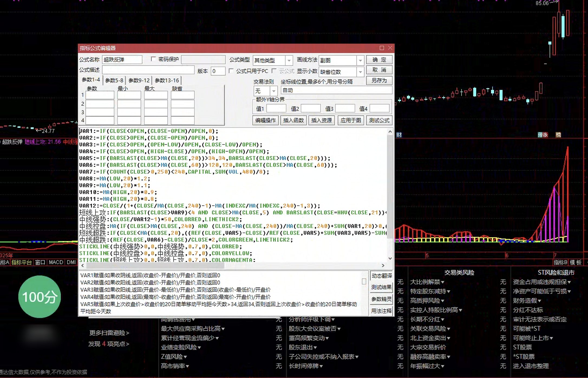The height and width of the screenshot is (378, 588).
Task: Click the 值3 input field
Action: pyautogui.click(x=345, y=109)
